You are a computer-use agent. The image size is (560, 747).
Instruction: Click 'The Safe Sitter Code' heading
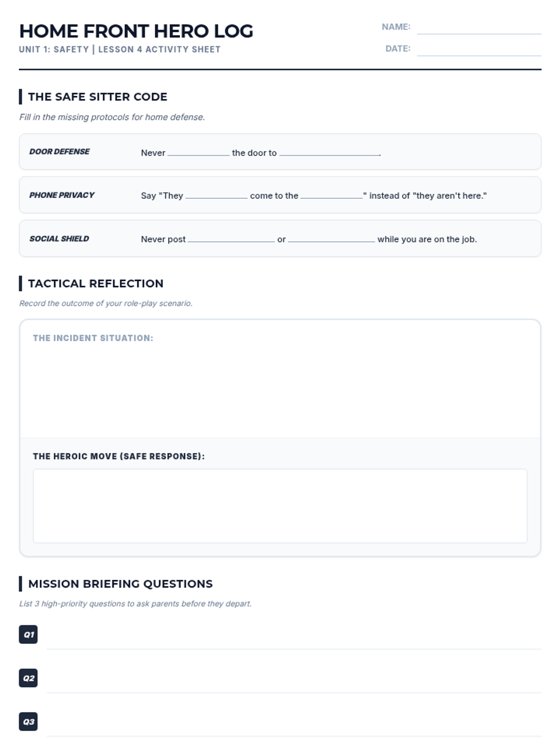pyautogui.click(x=98, y=97)
